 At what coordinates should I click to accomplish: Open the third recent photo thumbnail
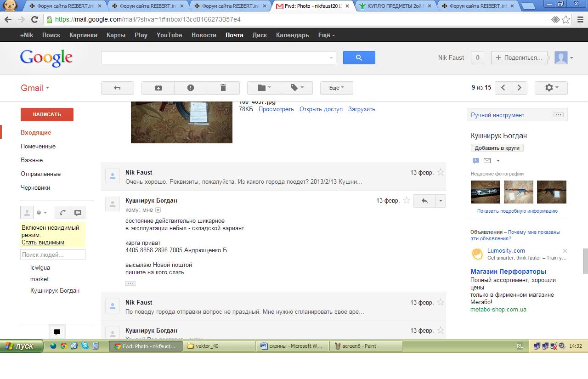point(552,192)
